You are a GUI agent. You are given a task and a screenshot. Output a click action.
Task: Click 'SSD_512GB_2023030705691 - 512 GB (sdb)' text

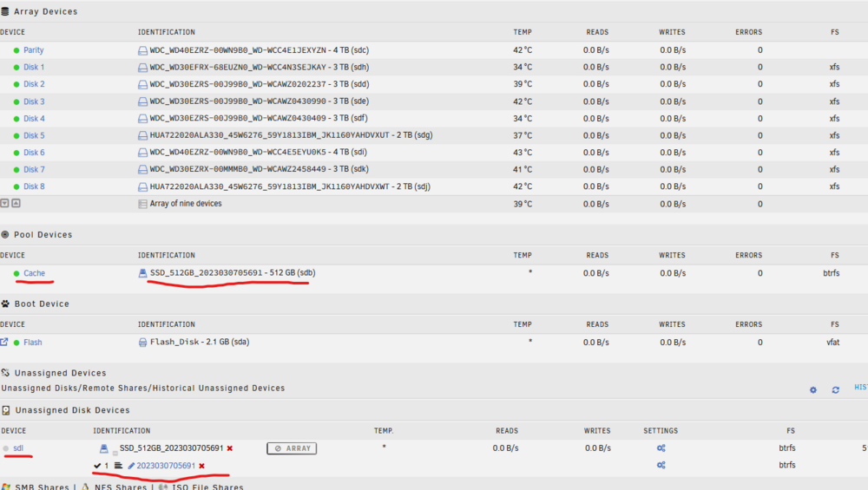coord(233,273)
